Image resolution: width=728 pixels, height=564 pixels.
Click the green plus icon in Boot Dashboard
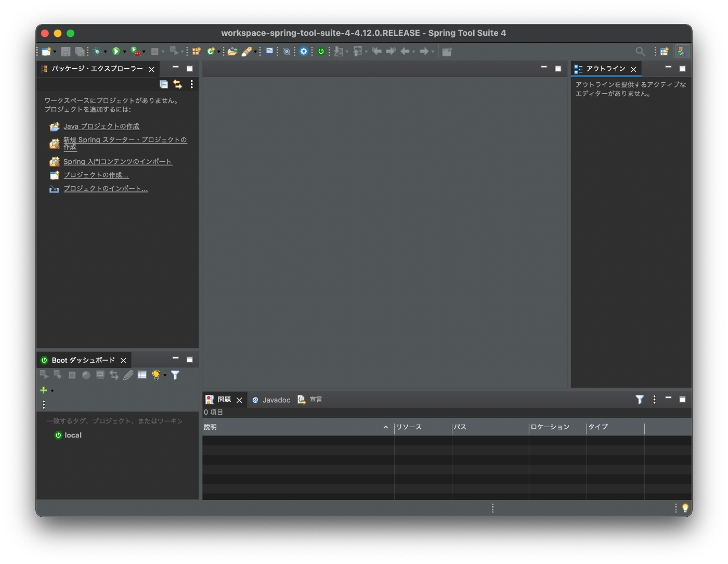tap(44, 390)
